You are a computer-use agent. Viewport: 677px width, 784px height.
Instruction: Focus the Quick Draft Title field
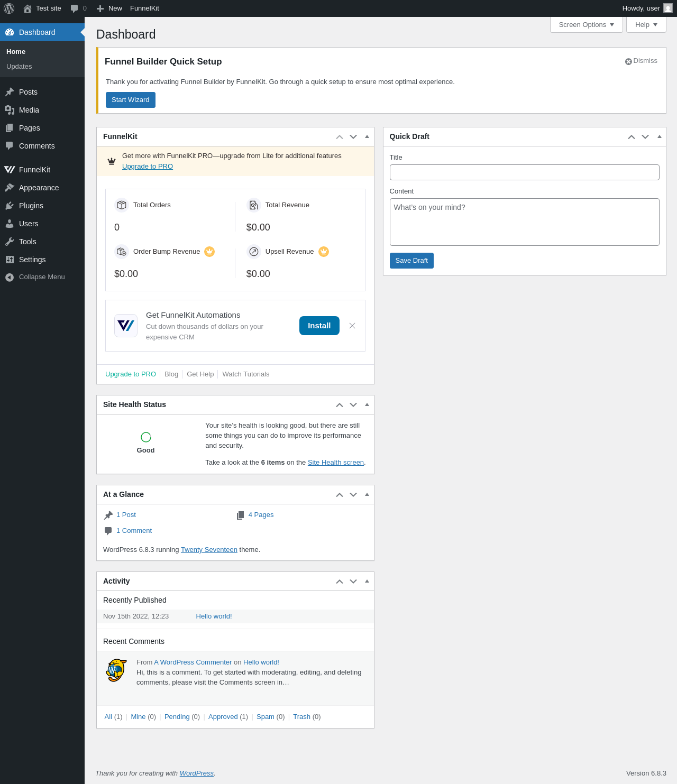(525, 172)
